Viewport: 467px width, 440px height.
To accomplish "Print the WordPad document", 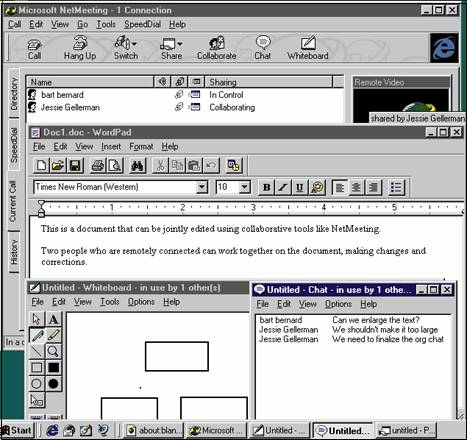I will 98,165.
